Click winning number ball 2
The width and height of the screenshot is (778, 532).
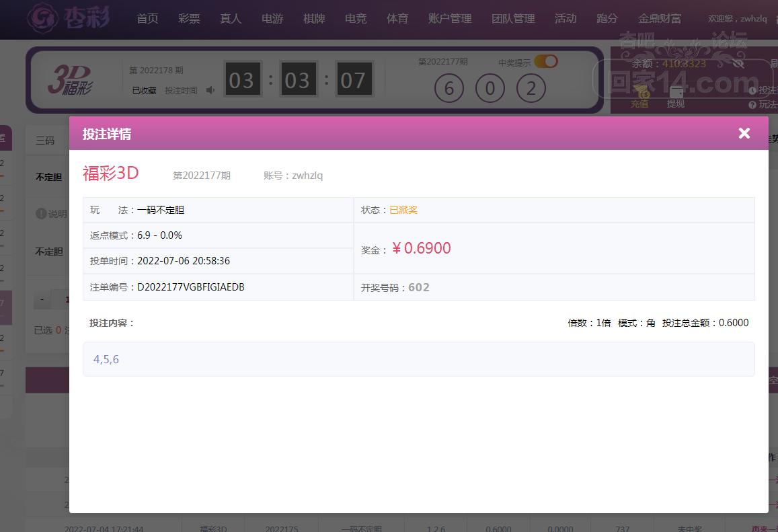pyautogui.click(x=531, y=88)
